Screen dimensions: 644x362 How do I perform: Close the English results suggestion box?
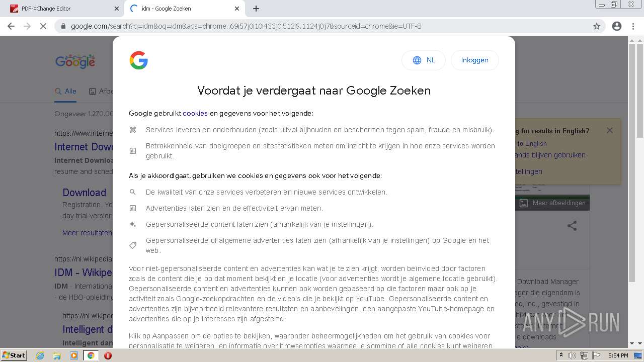pyautogui.click(x=610, y=130)
